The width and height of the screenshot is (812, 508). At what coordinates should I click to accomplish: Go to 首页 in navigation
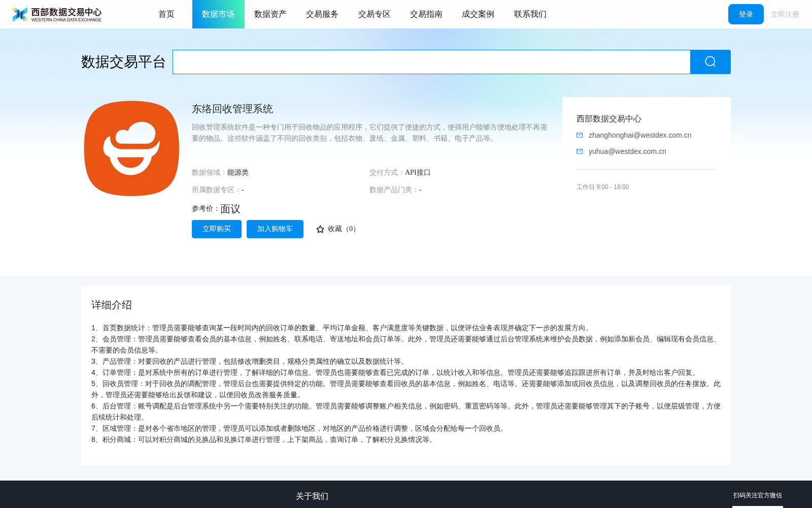pos(166,14)
